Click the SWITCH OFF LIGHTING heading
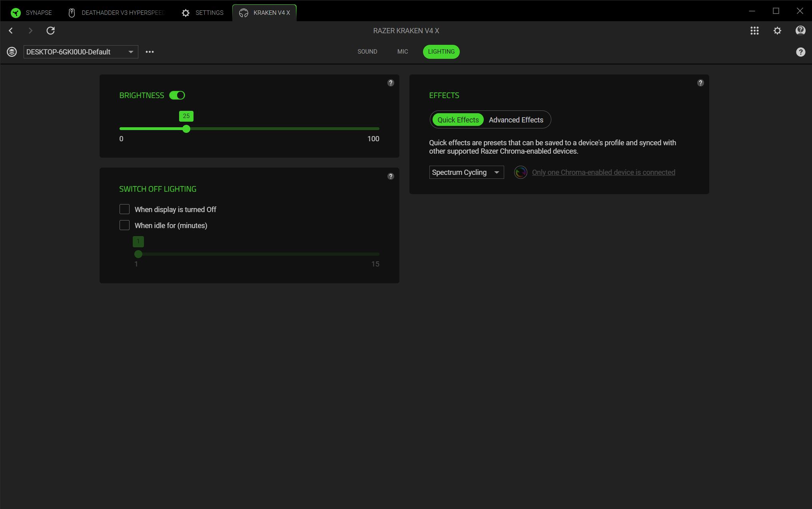This screenshot has height=509, width=812. (158, 189)
